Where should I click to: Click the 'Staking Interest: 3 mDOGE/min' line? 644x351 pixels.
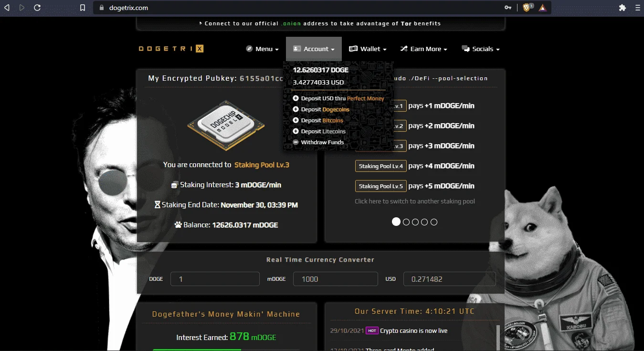coord(226,185)
